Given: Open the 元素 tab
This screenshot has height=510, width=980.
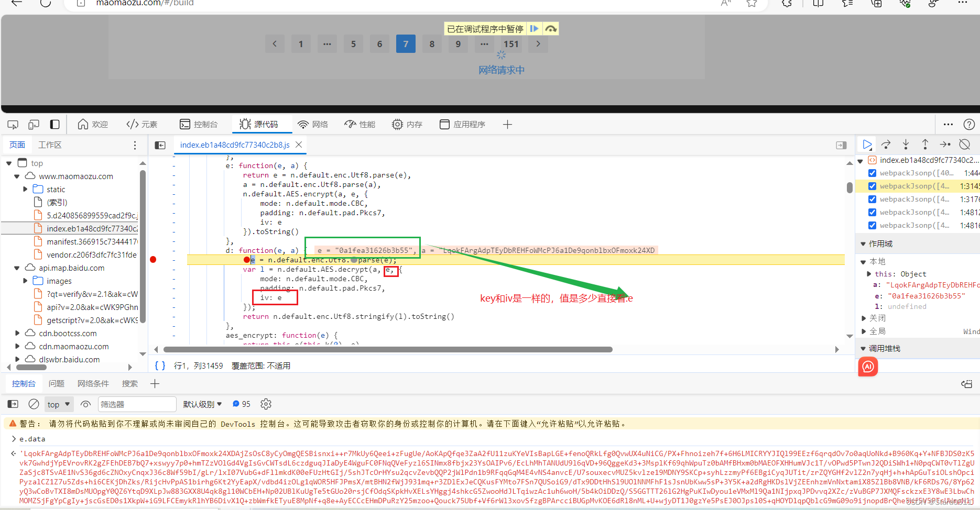Looking at the screenshot, I should pyautogui.click(x=142, y=125).
